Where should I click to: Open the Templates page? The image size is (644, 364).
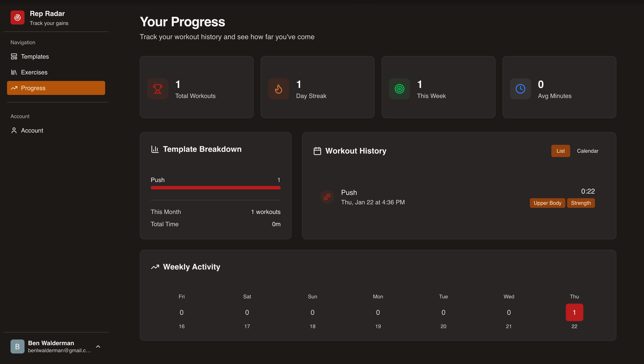coord(56,56)
